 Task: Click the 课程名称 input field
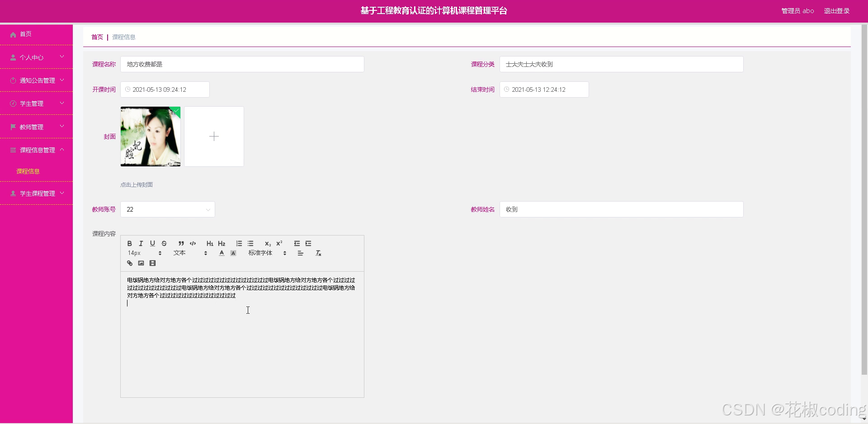242,64
